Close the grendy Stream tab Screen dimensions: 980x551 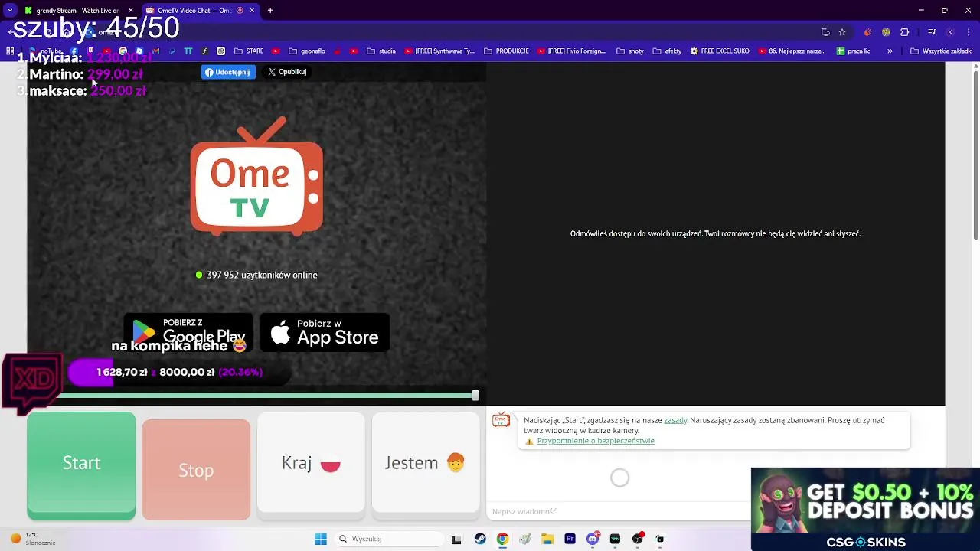[x=130, y=11]
